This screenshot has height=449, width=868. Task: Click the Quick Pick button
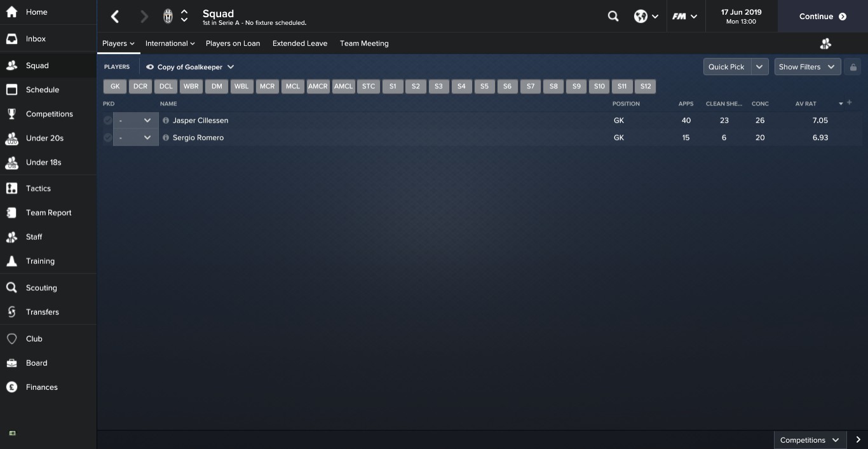click(727, 67)
